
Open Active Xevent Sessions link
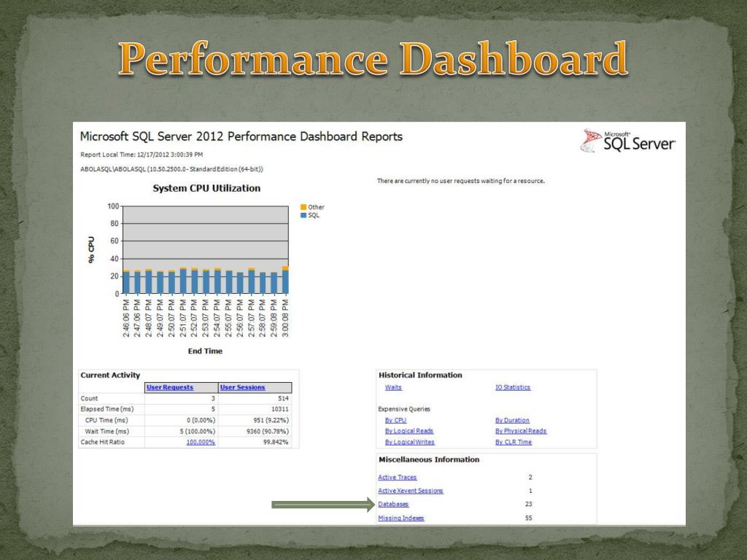coord(410,491)
